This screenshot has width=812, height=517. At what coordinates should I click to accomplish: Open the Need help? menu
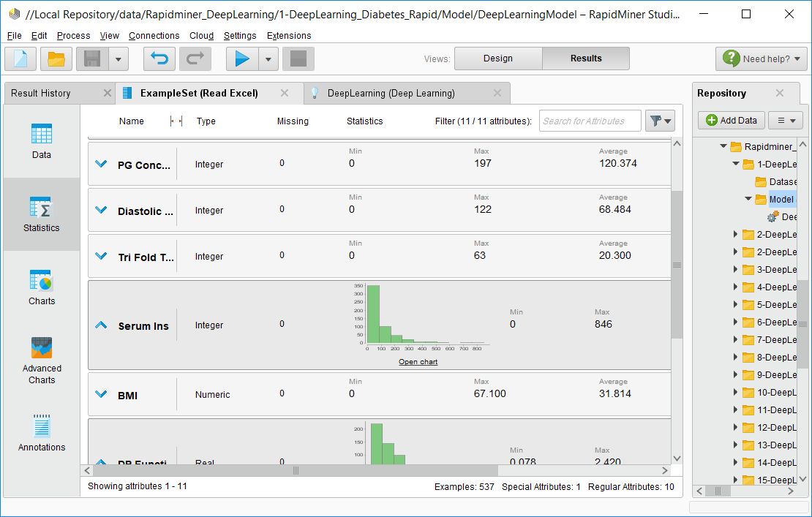point(762,59)
